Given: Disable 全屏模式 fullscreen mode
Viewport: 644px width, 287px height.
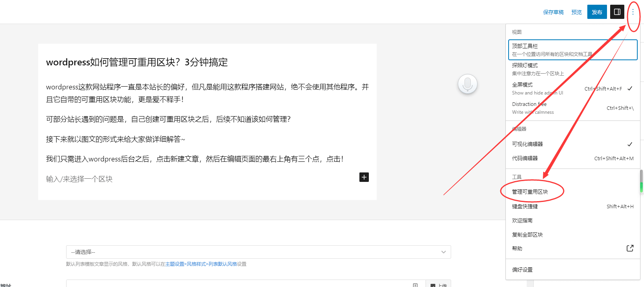Looking at the screenshot, I should tap(573, 89).
